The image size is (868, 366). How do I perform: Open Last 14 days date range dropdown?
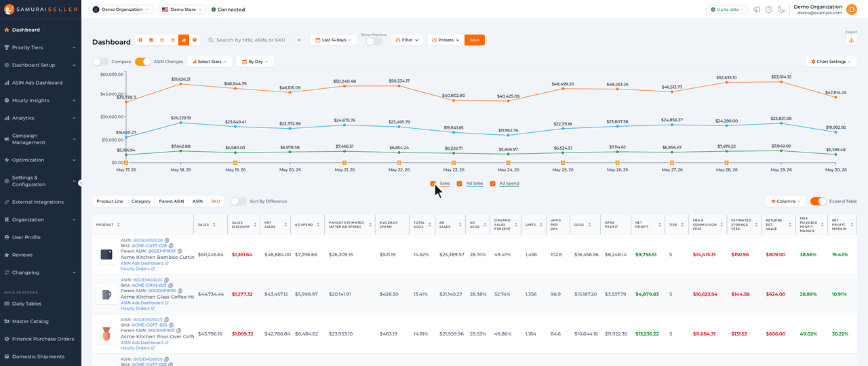(x=333, y=40)
